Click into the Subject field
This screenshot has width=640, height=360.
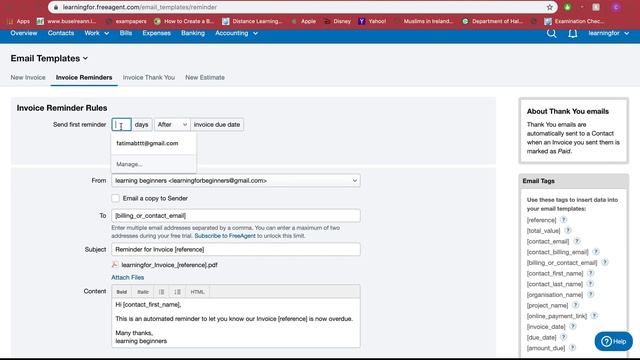tap(236, 249)
